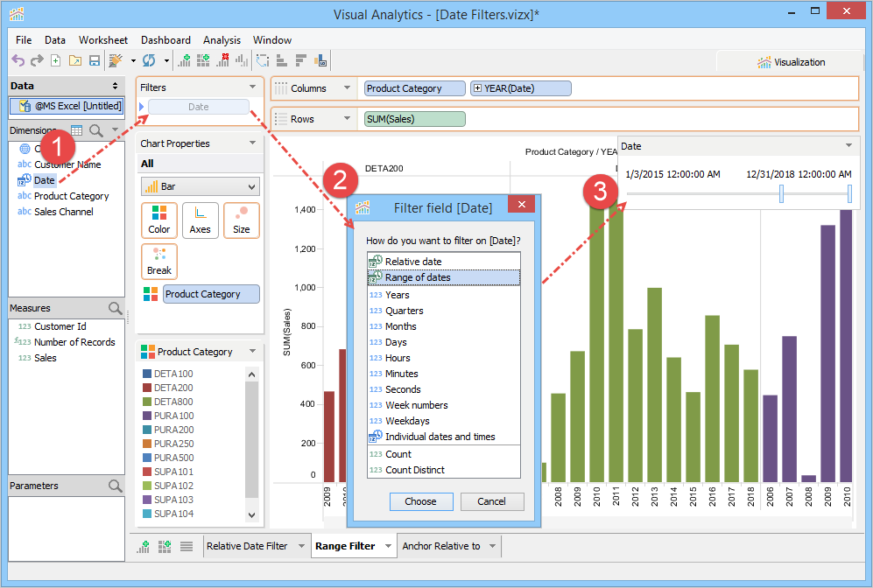Expand the Filters shelf dropdown arrow
This screenshot has height=588, width=873.
[253, 87]
